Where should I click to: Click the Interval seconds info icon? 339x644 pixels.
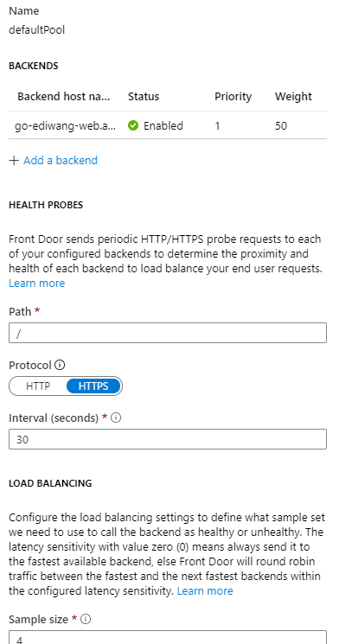116,418
